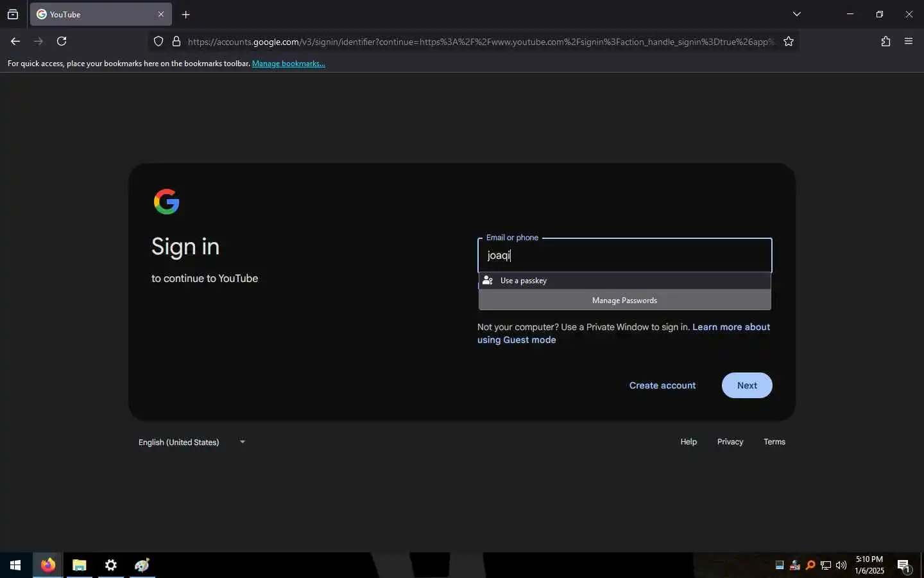
Task: Bookmark this page with star icon
Action: tap(789, 42)
